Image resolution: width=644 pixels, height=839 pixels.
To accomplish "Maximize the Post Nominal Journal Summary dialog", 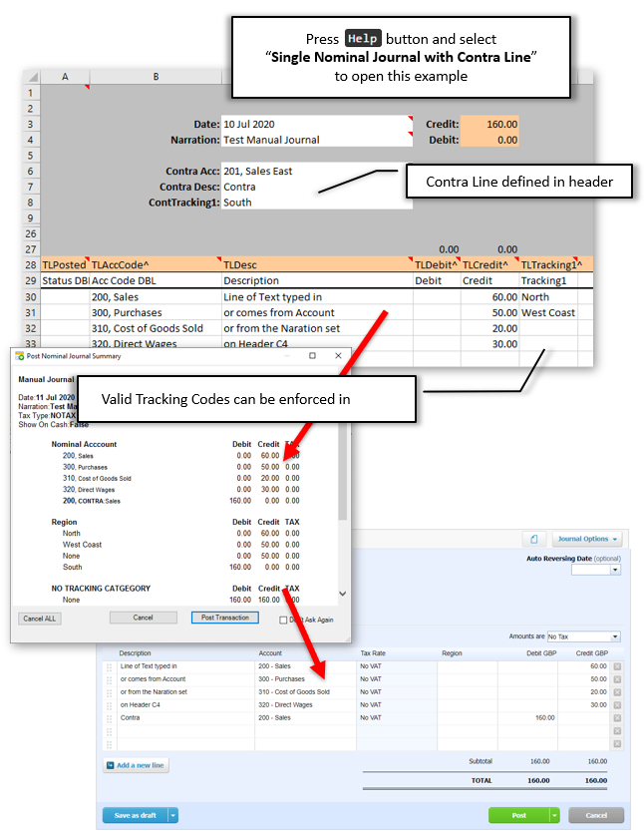I will [x=312, y=356].
